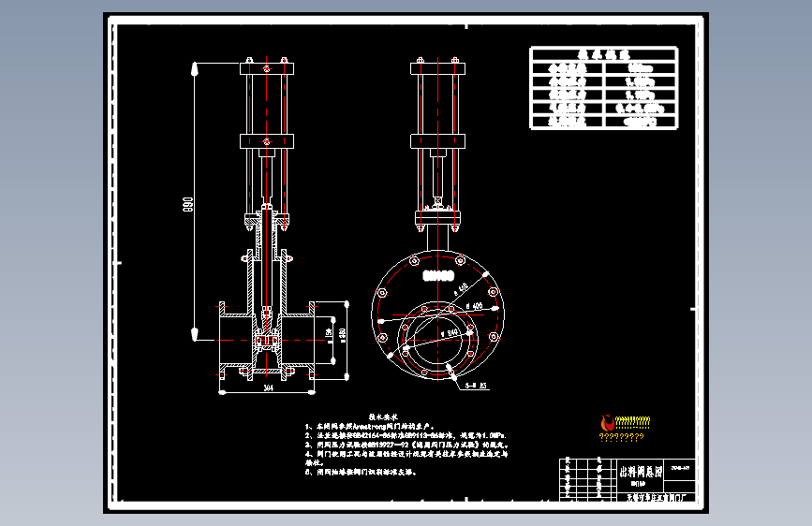Image resolution: width=812 pixels, height=526 pixels.
Task: Select the 8-ø 23 bolt hole annotation
Action: tap(476, 386)
